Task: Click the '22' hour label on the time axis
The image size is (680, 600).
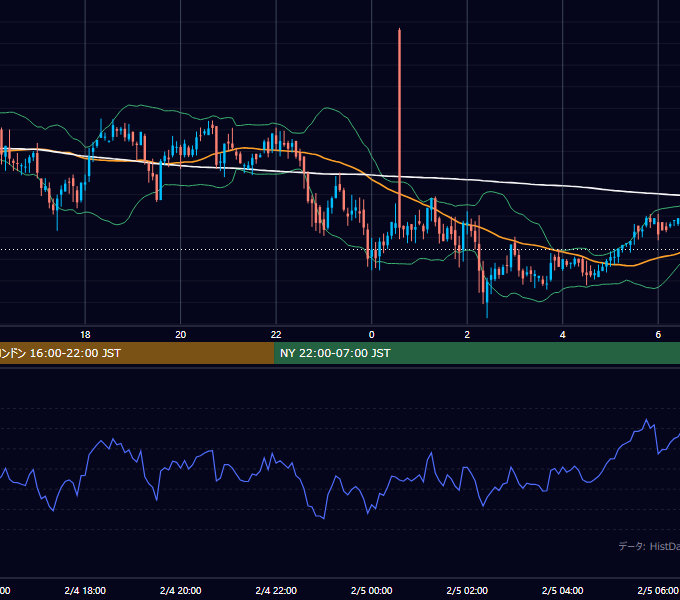Action: click(276, 335)
